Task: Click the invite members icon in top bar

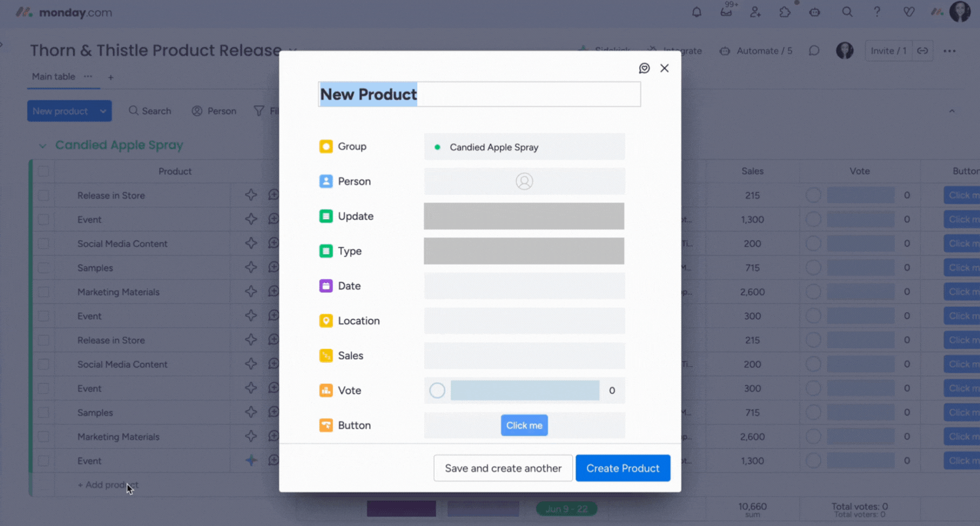Action: [x=756, y=12]
